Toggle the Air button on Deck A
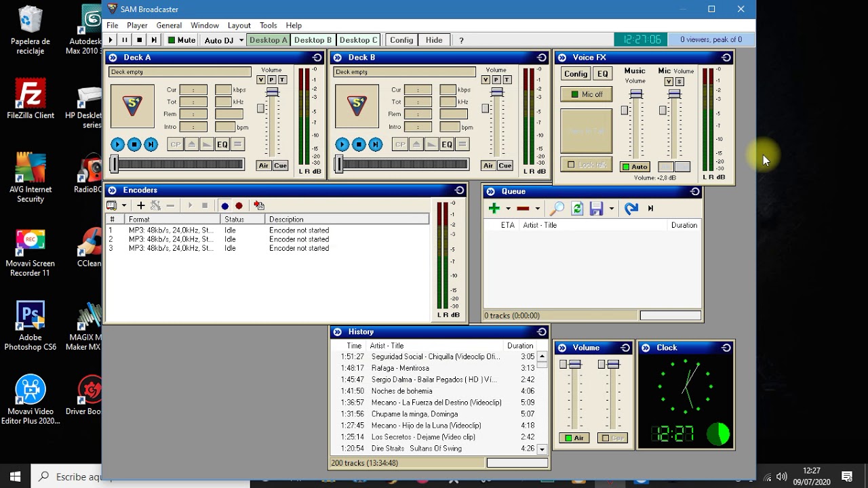The image size is (868, 488). point(264,166)
